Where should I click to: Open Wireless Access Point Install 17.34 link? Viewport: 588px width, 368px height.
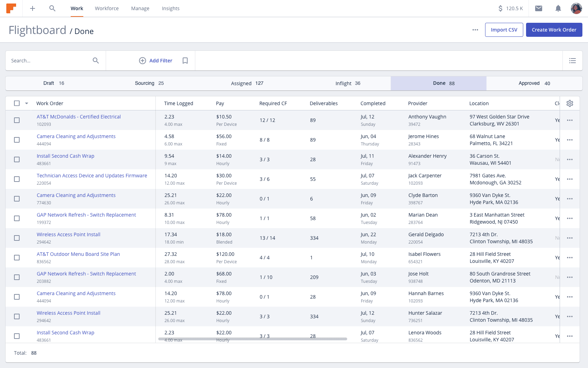(69, 234)
